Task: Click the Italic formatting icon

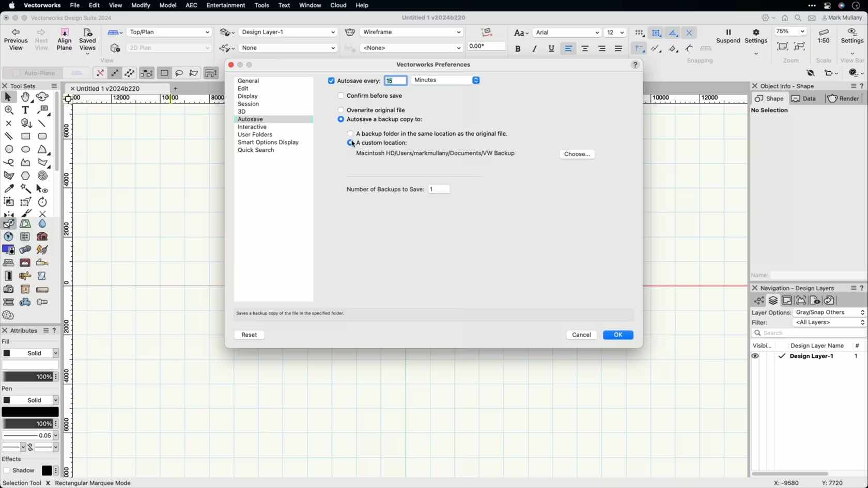Action: [x=534, y=49]
